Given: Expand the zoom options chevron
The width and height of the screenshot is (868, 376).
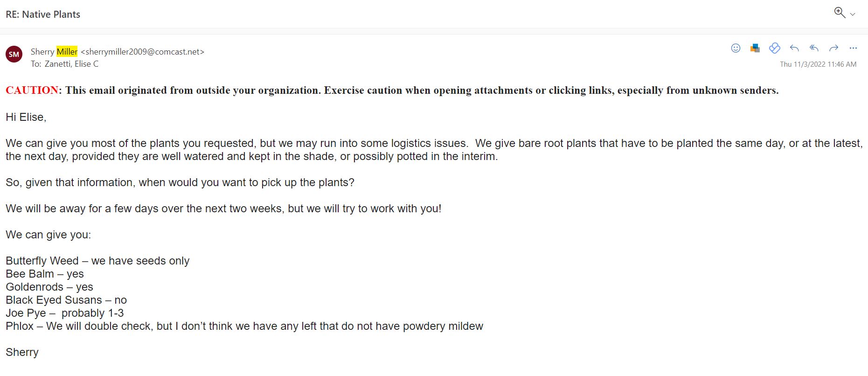Looking at the screenshot, I should [853, 14].
